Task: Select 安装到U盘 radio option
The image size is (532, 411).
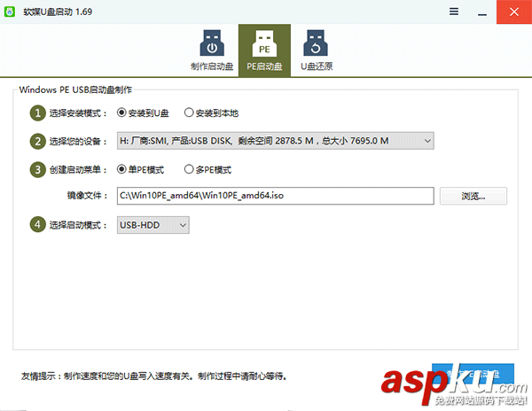Action: [143, 112]
